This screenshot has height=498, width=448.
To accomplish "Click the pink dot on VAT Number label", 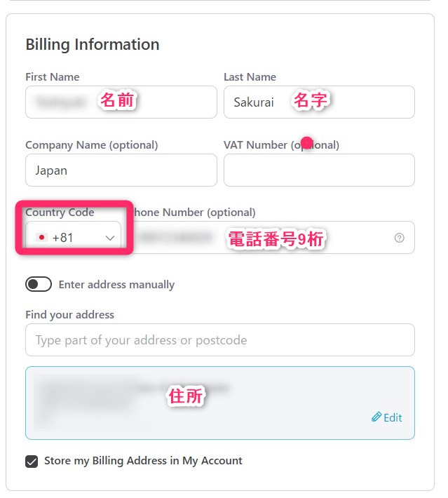I will pyautogui.click(x=306, y=142).
